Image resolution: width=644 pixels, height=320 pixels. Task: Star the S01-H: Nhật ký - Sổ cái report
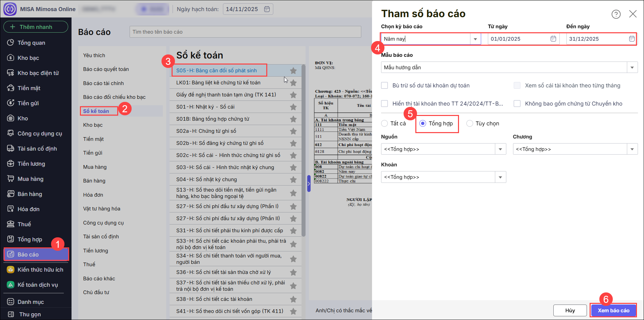(293, 107)
